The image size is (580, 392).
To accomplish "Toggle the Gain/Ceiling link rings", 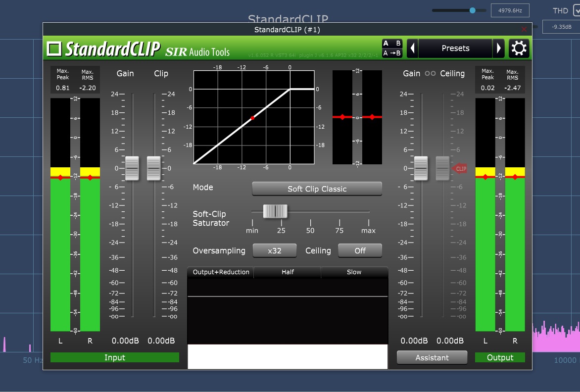I will [430, 73].
